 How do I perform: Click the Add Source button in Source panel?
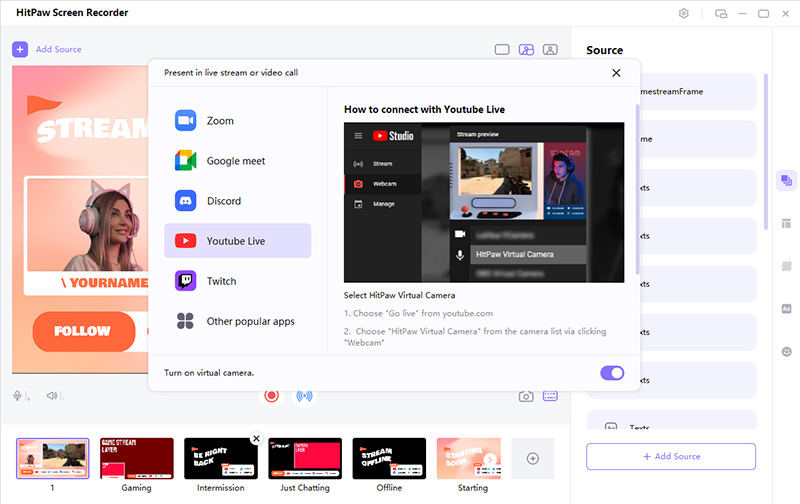point(671,457)
